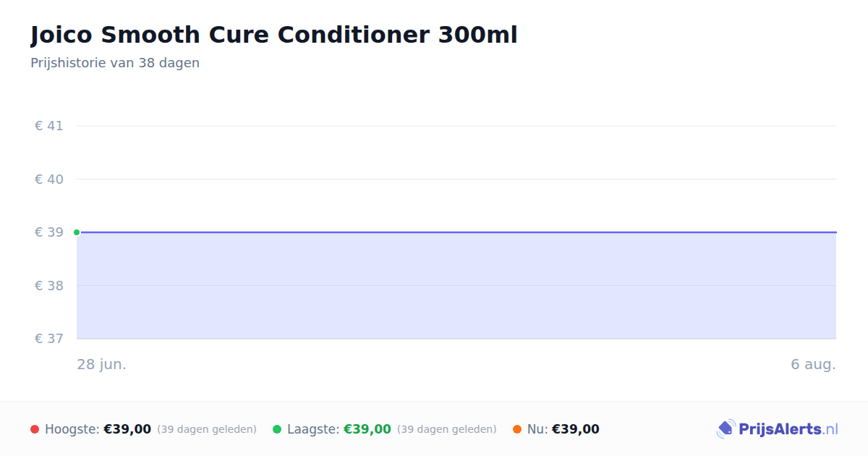Viewport: 868px width, 456px height.
Task: Open the PrijsAlerts.nl link
Action: [x=788, y=429]
